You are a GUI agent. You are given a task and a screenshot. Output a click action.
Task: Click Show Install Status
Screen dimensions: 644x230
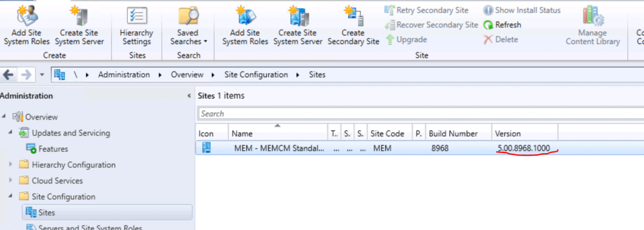[521, 10]
